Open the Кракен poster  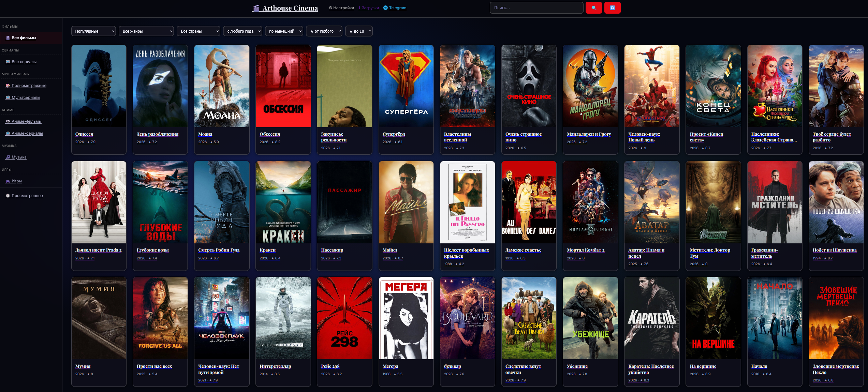coord(283,202)
